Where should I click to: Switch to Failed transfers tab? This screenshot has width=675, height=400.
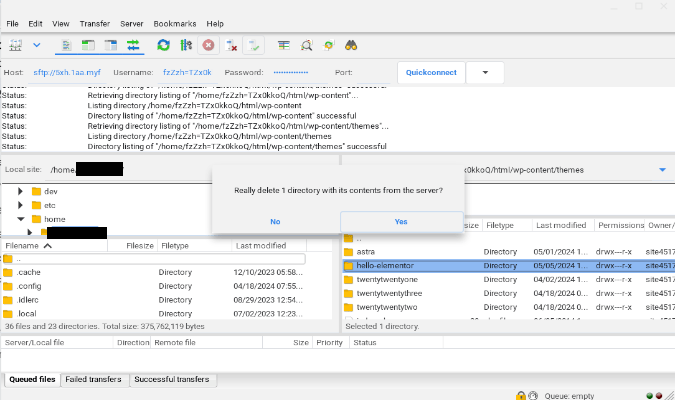pyautogui.click(x=94, y=379)
